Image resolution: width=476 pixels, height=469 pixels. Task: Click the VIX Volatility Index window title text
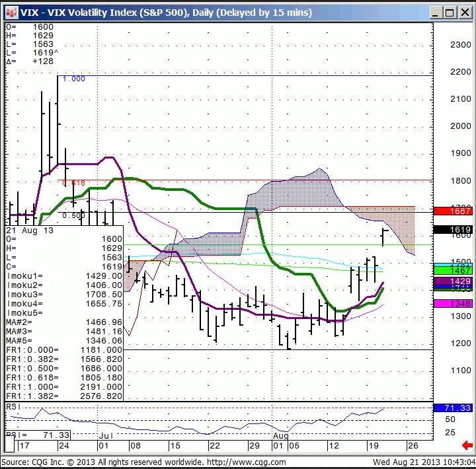(166, 13)
